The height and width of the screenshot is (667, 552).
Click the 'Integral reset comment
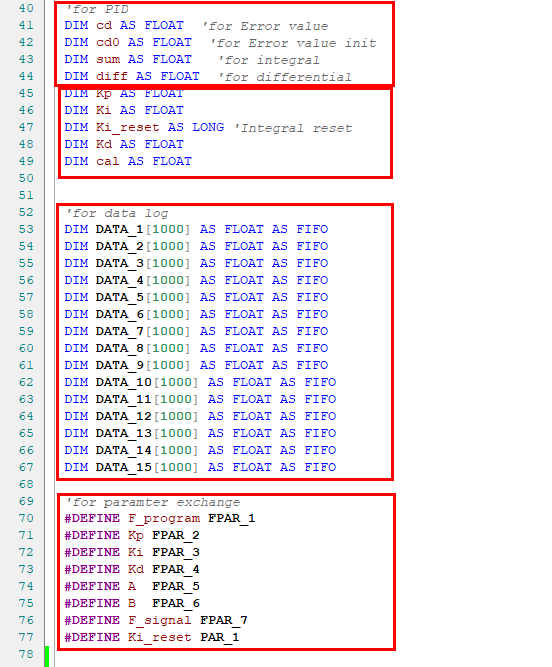293,128
